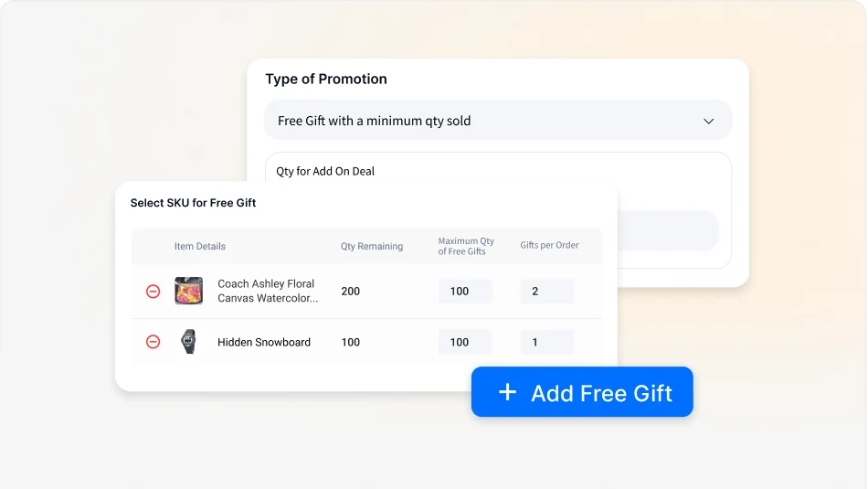Click the Qty Remaining column header
Viewport: 868px width, 489px height.
click(x=372, y=247)
